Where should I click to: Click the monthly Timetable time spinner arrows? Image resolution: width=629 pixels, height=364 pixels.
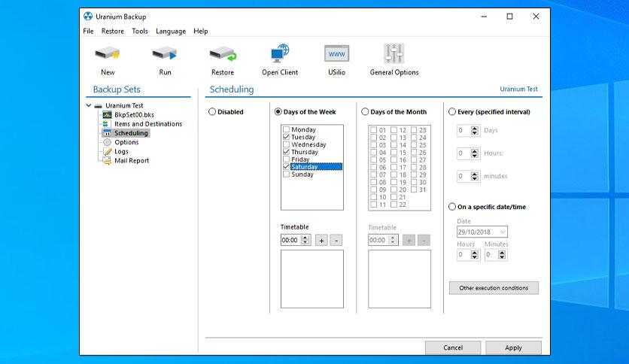pos(393,240)
